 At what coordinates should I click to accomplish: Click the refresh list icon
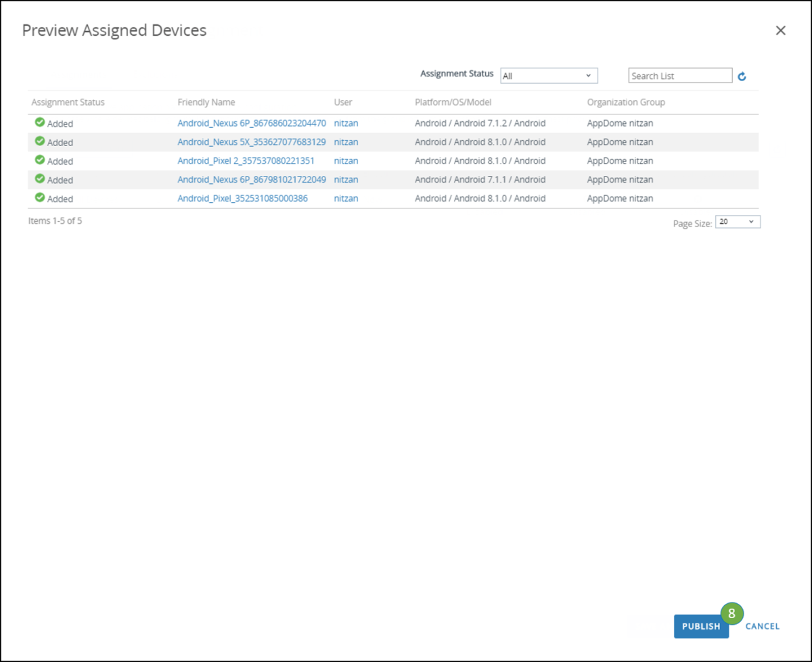[x=742, y=76]
